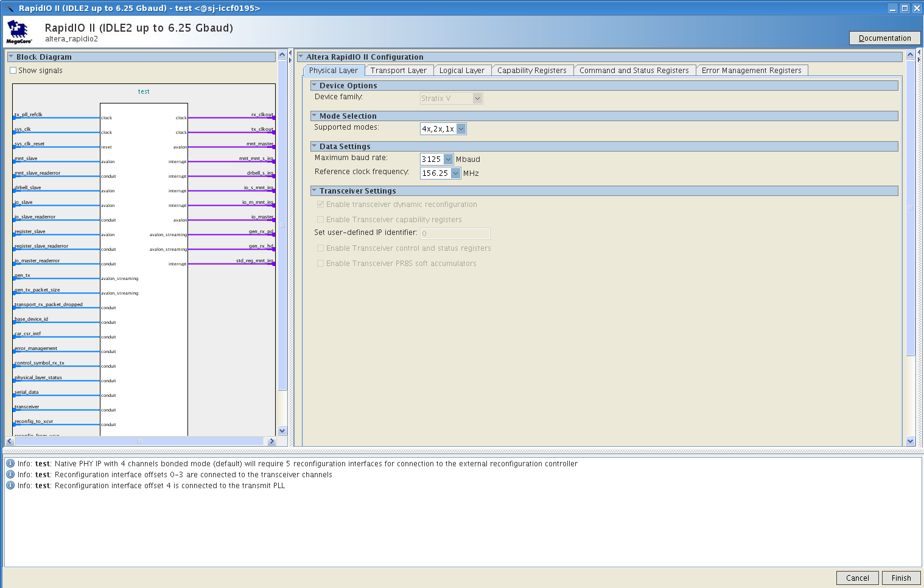Click the 'test' block name in diagram

144,91
